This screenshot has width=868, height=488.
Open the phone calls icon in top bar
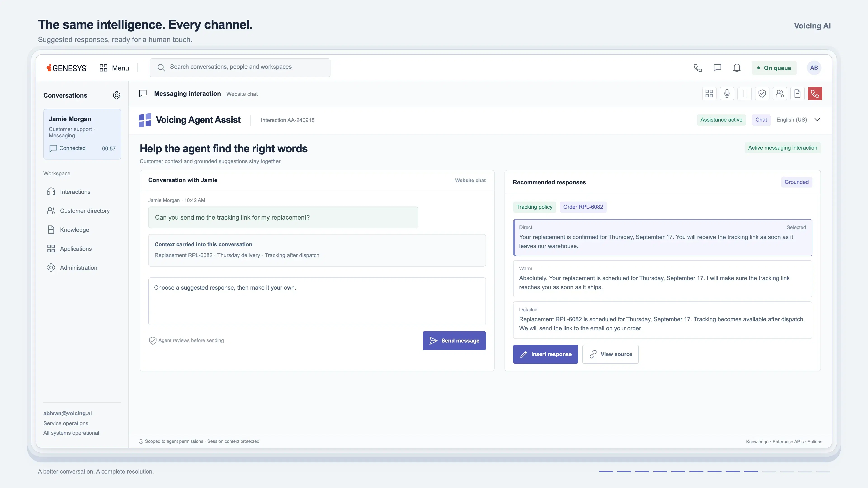point(698,68)
